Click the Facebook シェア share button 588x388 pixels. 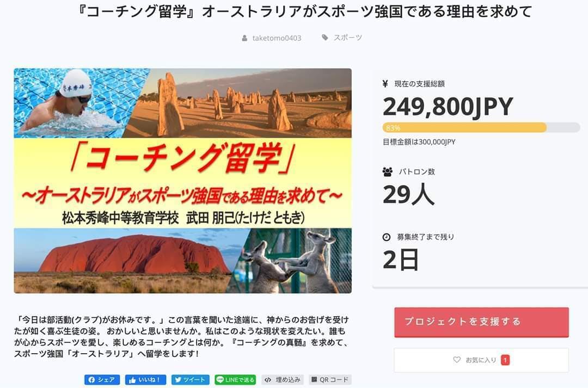click(102, 380)
